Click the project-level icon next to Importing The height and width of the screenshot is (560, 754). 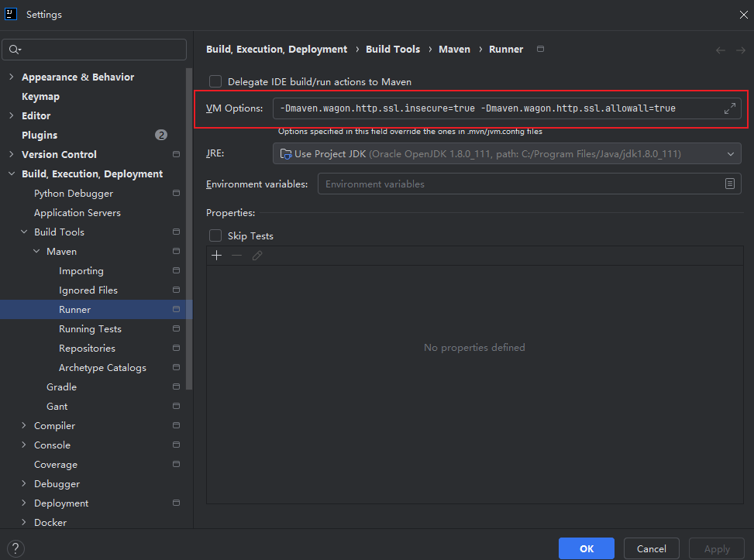pyautogui.click(x=176, y=270)
